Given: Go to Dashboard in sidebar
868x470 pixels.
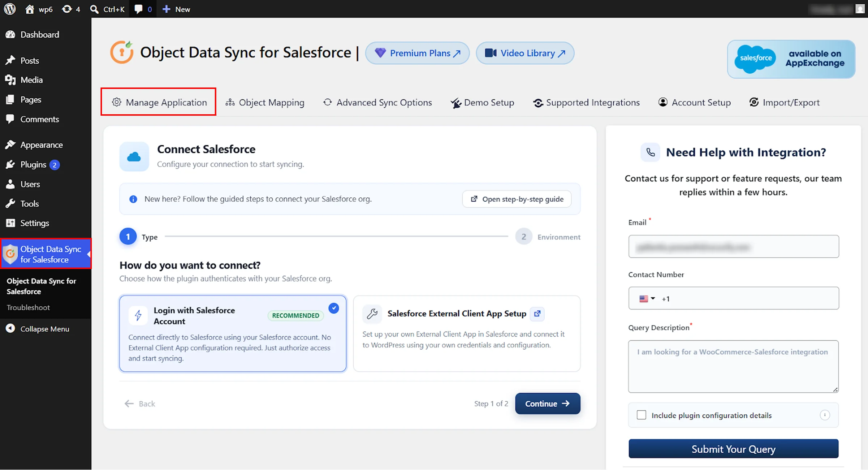Looking at the screenshot, I should (x=39, y=34).
